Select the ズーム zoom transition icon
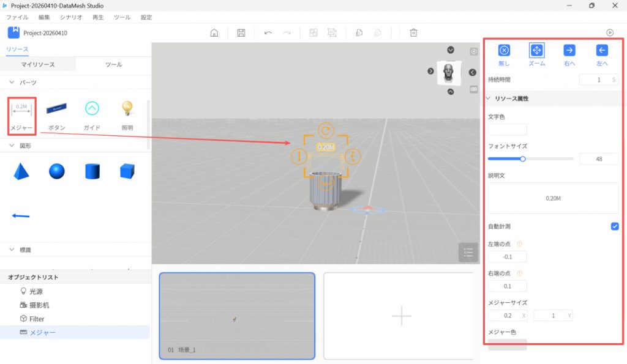Screen dimensions: 627x364 pos(536,51)
